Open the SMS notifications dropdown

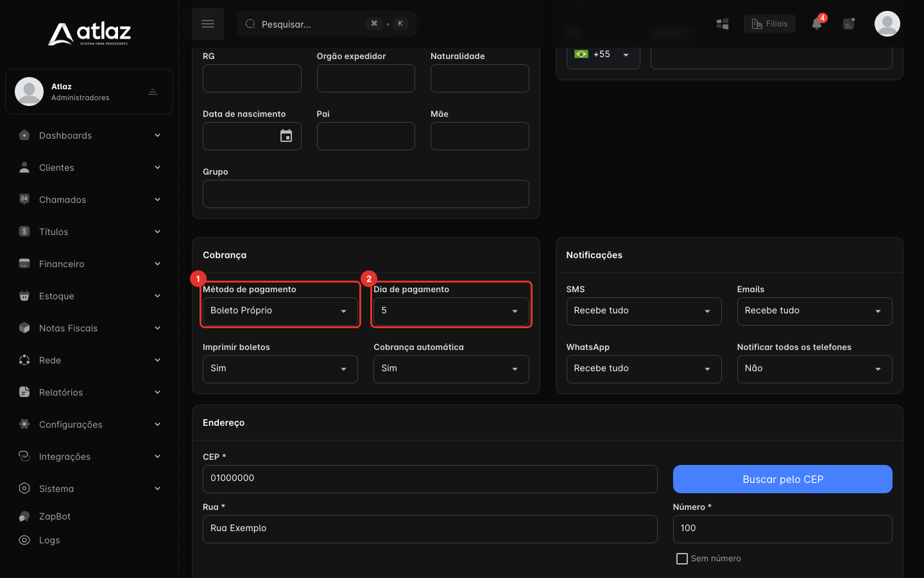pos(644,311)
